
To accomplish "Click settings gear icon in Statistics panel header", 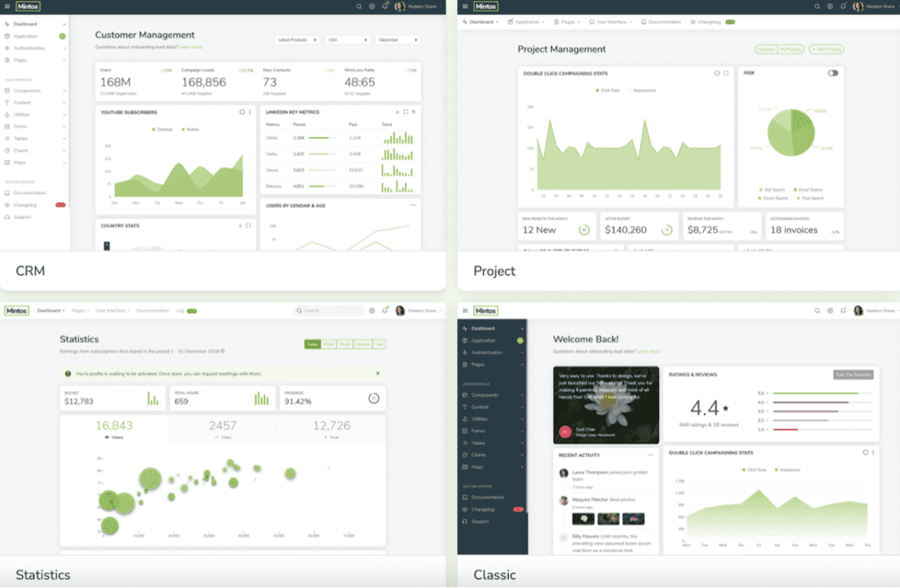I will tap(372, 310).
